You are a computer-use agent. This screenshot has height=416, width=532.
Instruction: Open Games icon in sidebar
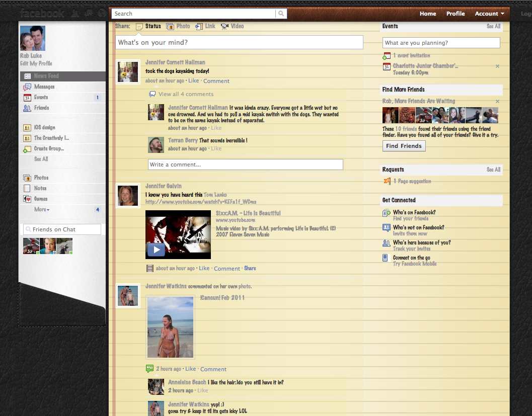(x=27, y=199)
